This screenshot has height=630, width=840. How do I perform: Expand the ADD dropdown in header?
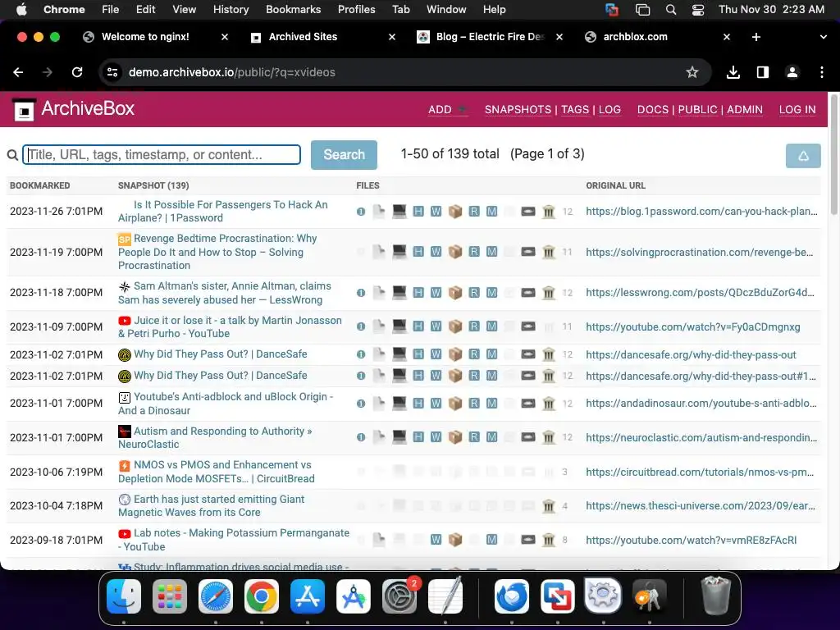pos(447,109)
